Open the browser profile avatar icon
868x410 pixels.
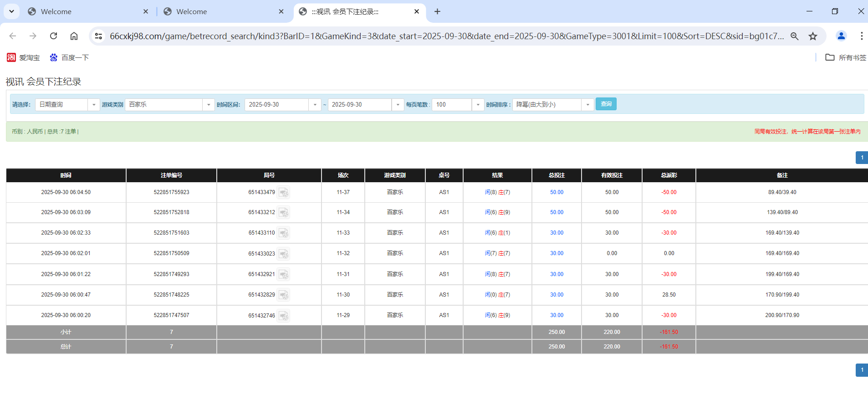(x=841, y=36)
